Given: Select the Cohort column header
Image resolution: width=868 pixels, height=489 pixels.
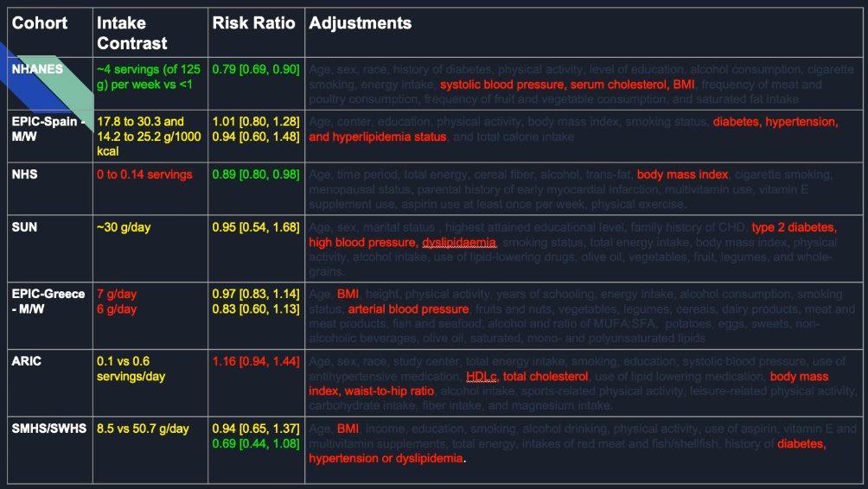Looking at the screenshot, I should pyautogui.click(x=50, y=32).
